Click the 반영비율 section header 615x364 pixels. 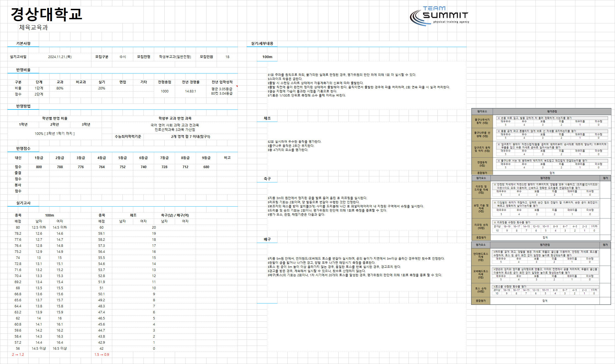[x=23, y=70]
